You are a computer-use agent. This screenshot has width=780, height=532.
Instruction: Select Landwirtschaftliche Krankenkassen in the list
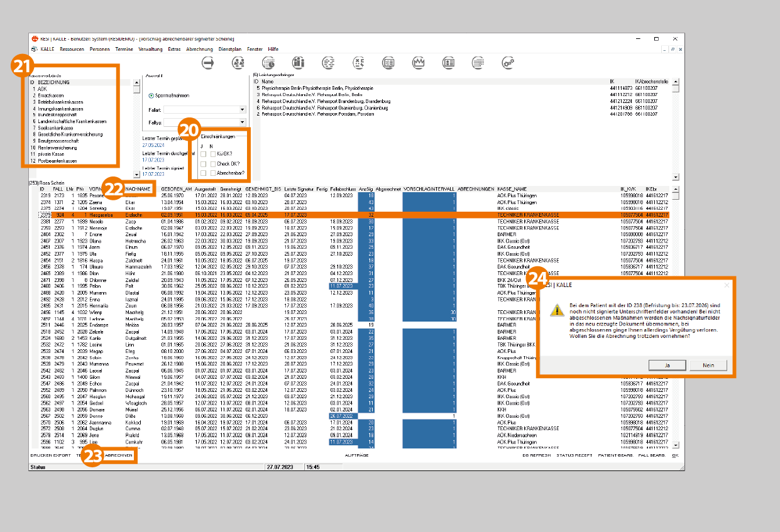coord(72,121)
